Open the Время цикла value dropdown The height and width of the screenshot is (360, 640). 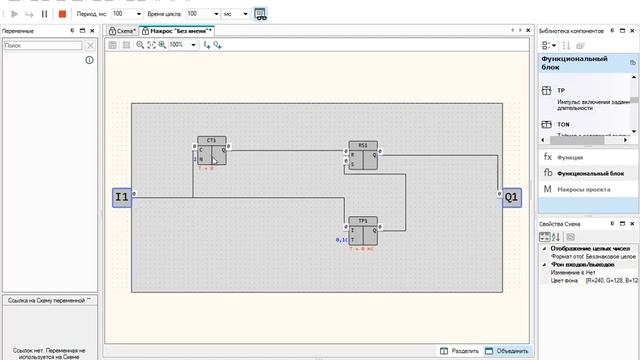[x=216, y=14]
